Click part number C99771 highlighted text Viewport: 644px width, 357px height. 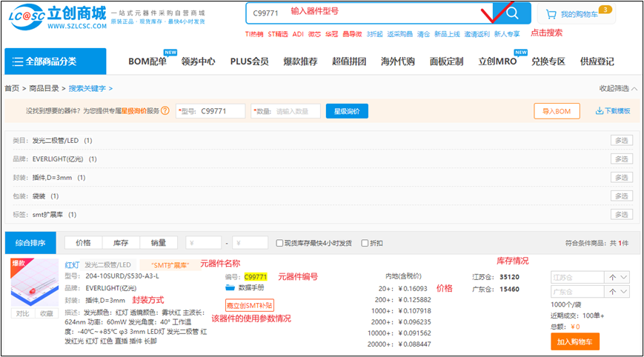click(256, 277)
